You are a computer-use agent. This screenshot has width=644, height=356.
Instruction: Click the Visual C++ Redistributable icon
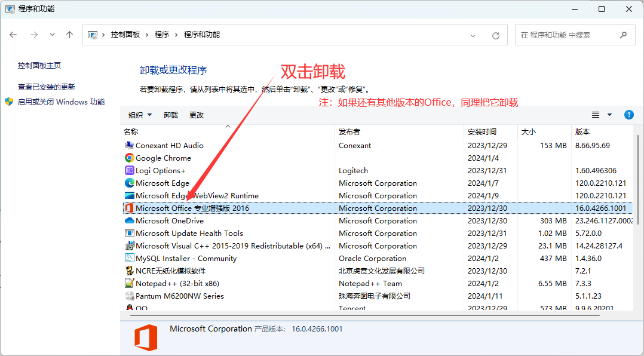[x=130, y=245]
